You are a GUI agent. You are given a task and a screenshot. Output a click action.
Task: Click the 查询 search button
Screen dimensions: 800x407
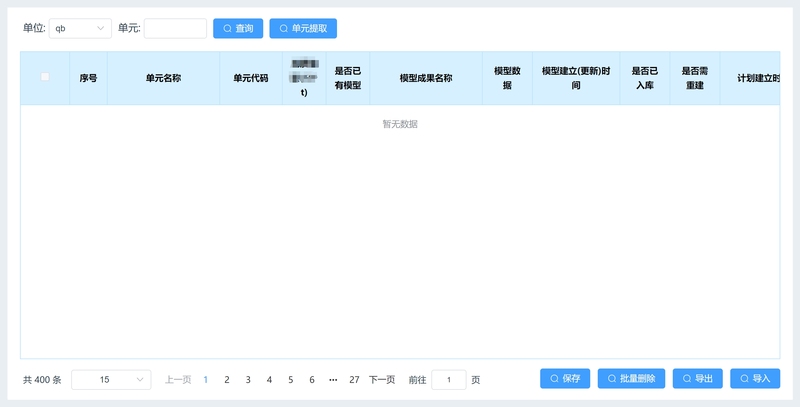(x=238, y=29)
